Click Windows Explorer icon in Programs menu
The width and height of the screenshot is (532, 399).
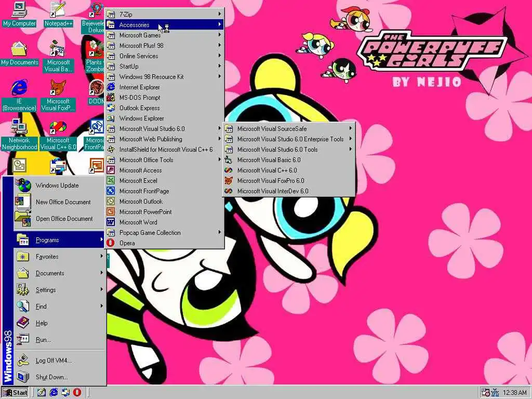coord(111,118)
